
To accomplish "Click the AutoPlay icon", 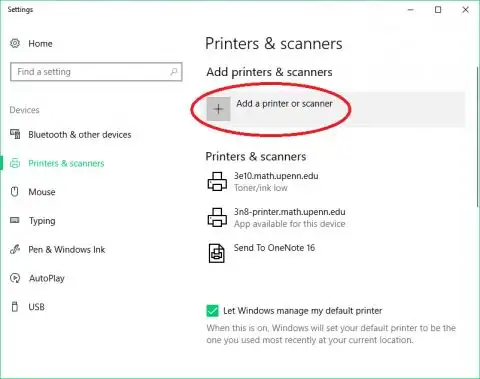I will point(15,278).
